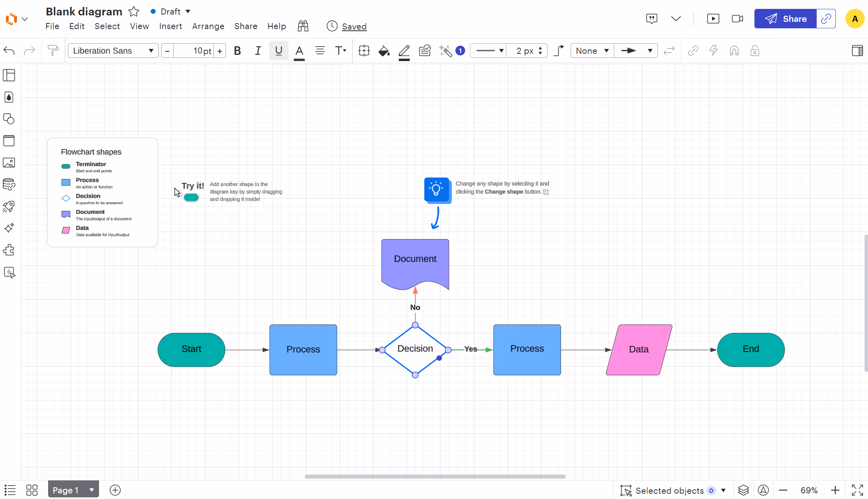This screenshot has width=868, height=499.
Task: Click the blue Share button
Action: 785,19
